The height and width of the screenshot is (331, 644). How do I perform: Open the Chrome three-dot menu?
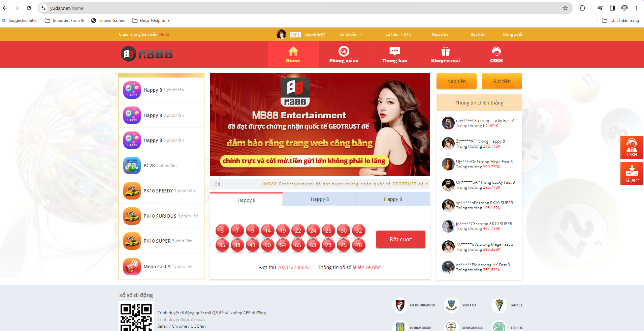(637, 8)
